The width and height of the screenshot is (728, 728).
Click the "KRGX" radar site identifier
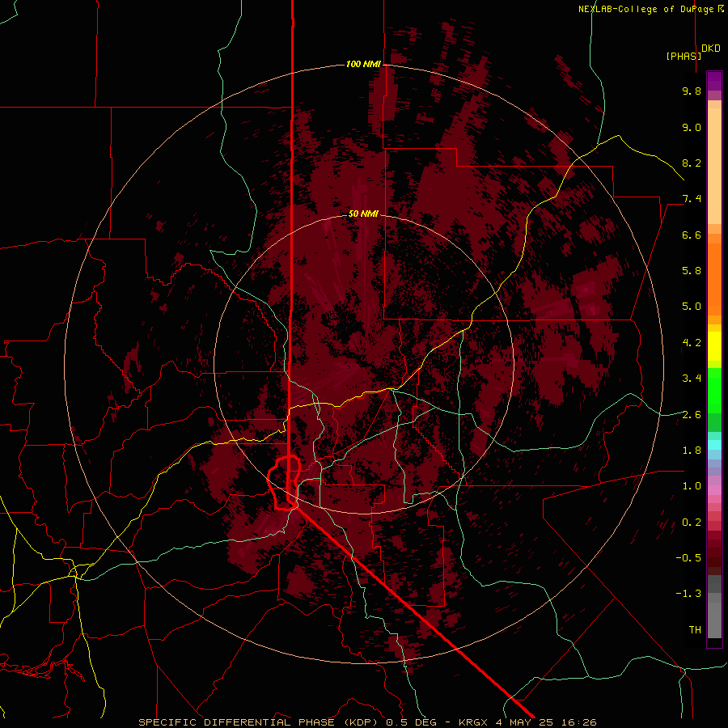pos(473,722)
